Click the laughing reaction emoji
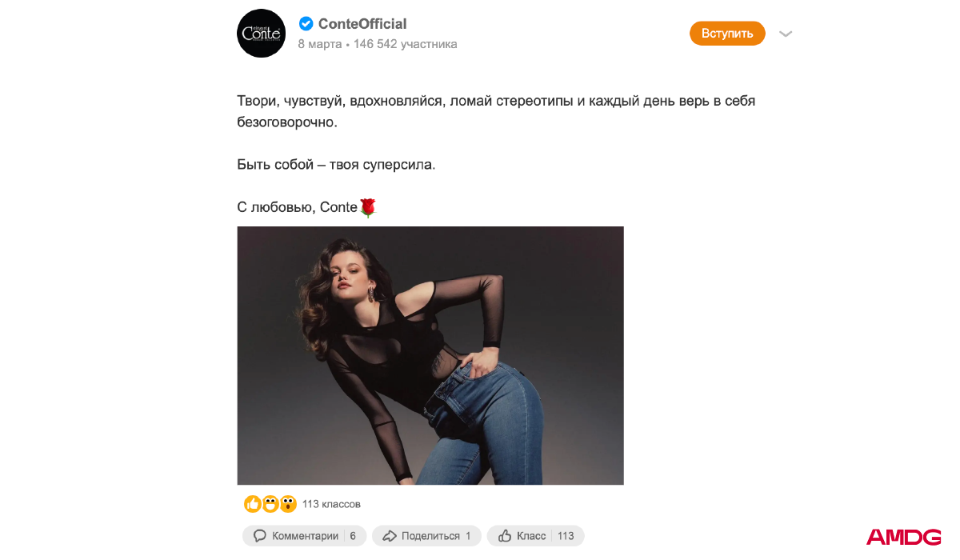This screenshot has width=960, height=560. pos(270,504)
